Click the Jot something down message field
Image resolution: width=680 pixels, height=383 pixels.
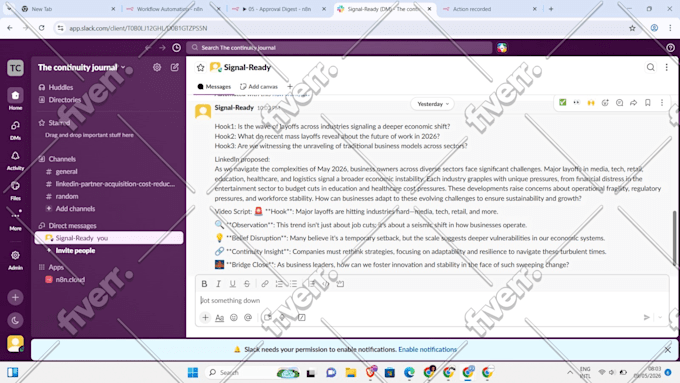[432, 300]
